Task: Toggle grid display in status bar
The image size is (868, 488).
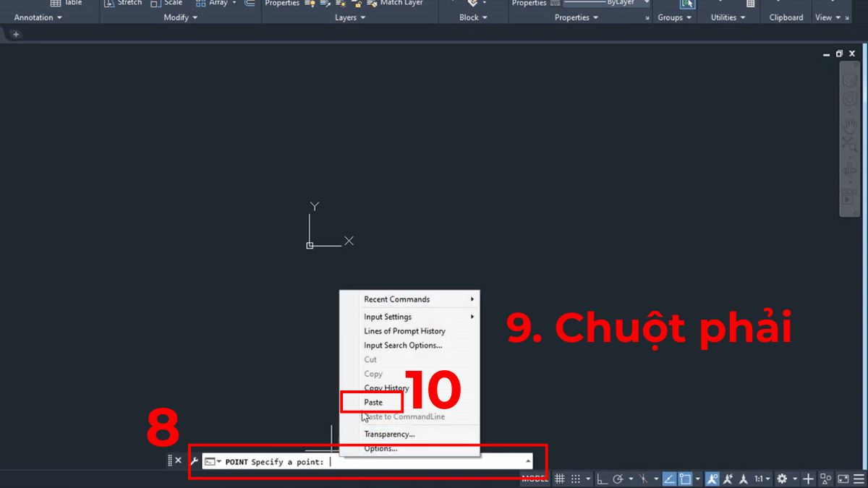Action: click(x=559, y=479)
